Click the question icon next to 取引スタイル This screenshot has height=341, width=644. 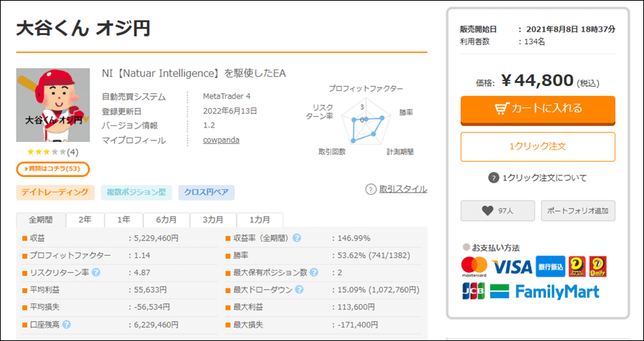(371, 189)
